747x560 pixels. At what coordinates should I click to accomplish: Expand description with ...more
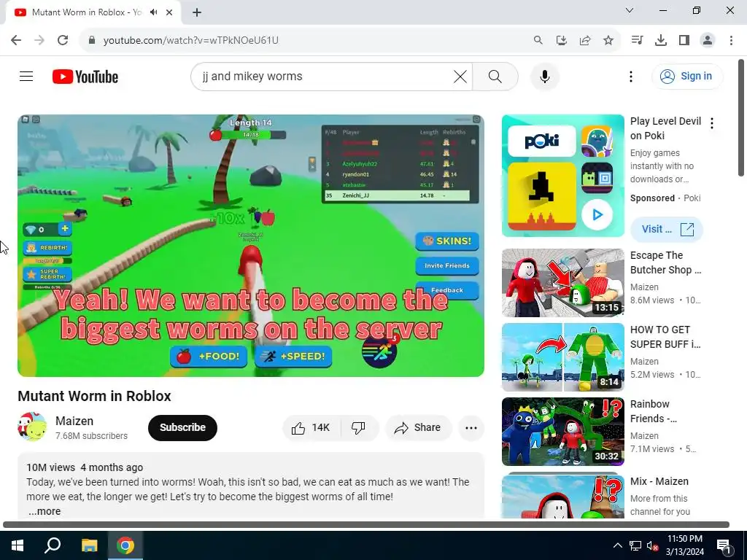tap(44, 511)
